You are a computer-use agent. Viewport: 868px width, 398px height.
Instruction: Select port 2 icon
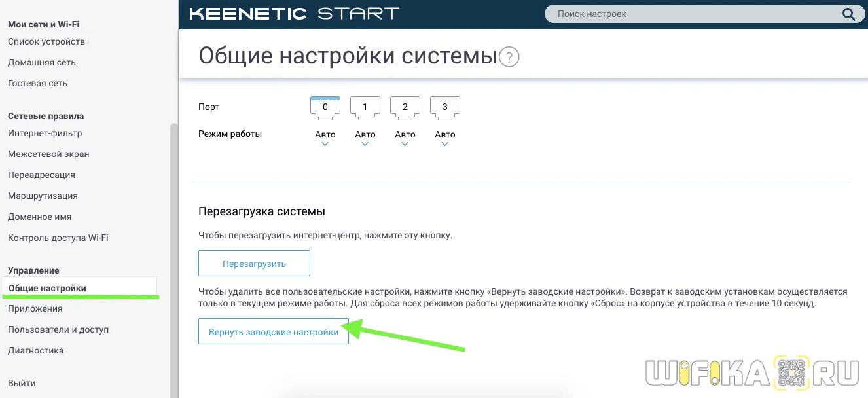click(x=405, y=108)
